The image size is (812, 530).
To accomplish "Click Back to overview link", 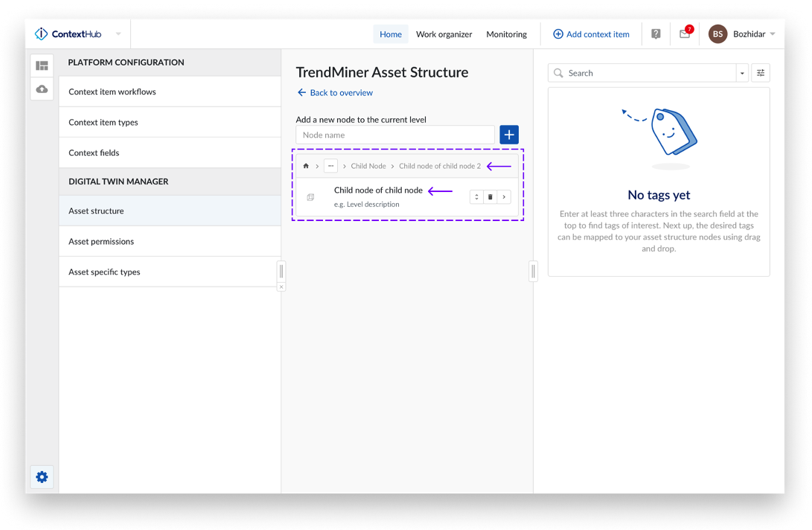I will click(x=335, y=93).
